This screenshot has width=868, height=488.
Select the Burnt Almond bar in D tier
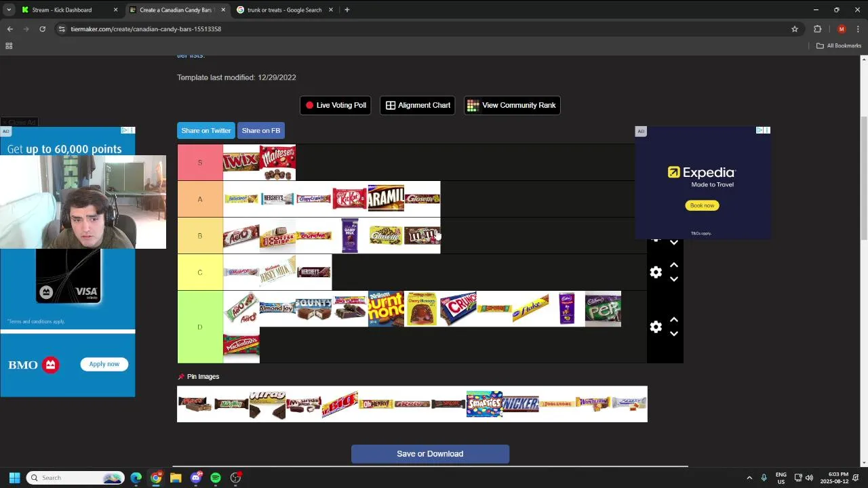pos(386,309)
